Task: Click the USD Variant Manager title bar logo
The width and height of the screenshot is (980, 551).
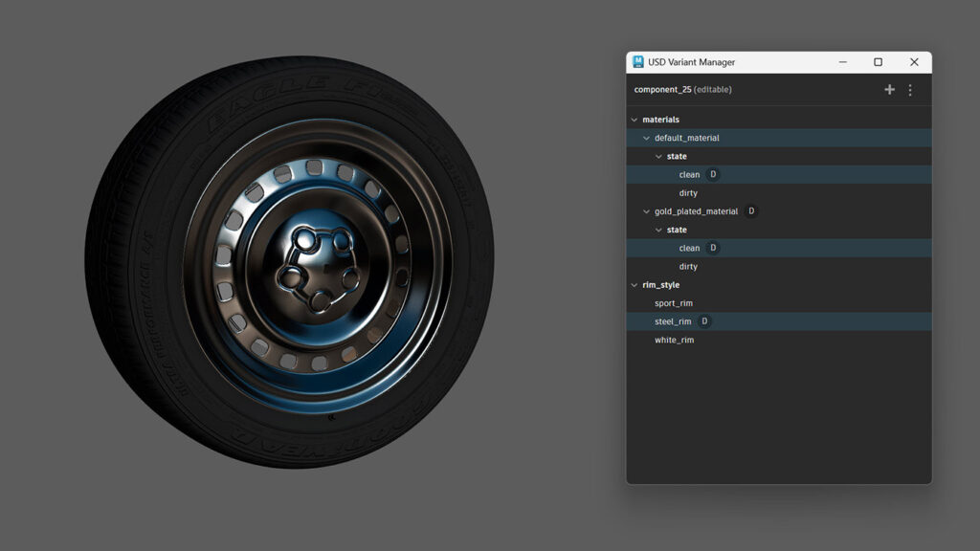Action: tap(636, 61)
